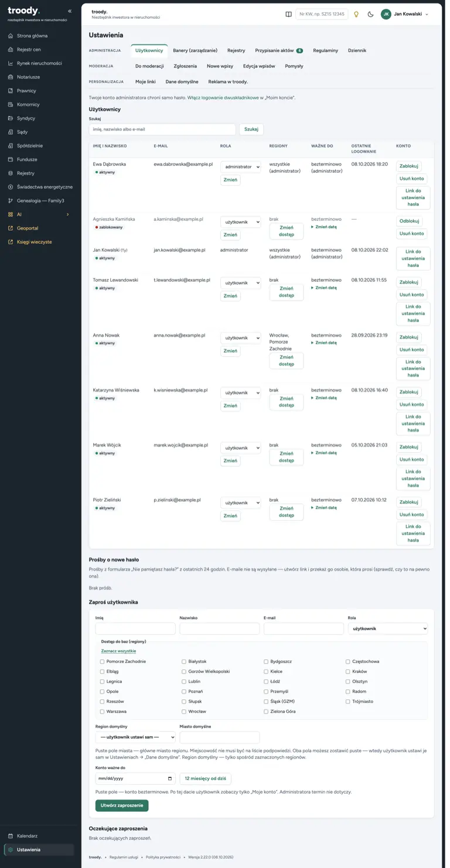Click Utwórz zaproszenie button
This screenshot has height=868, width=450.
coord(122,805)
